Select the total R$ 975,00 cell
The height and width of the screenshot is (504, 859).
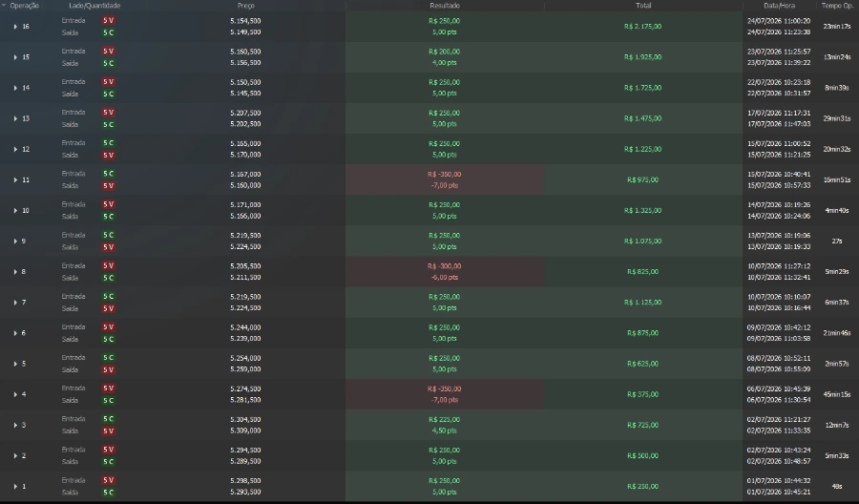pos(642,179)
